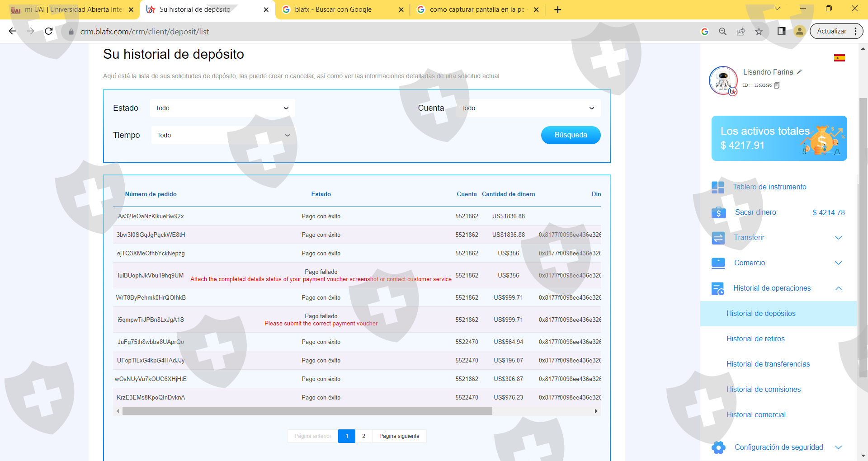Viewport: 868px width, 461px height.
Task: Expand Configuración de seguridad section
Action: [838, 447]
